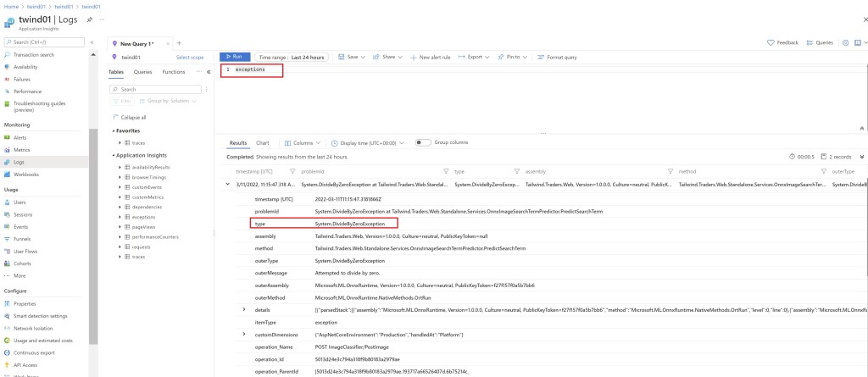Click the settings gear icon in query toolbar

[x=845, y=42]
